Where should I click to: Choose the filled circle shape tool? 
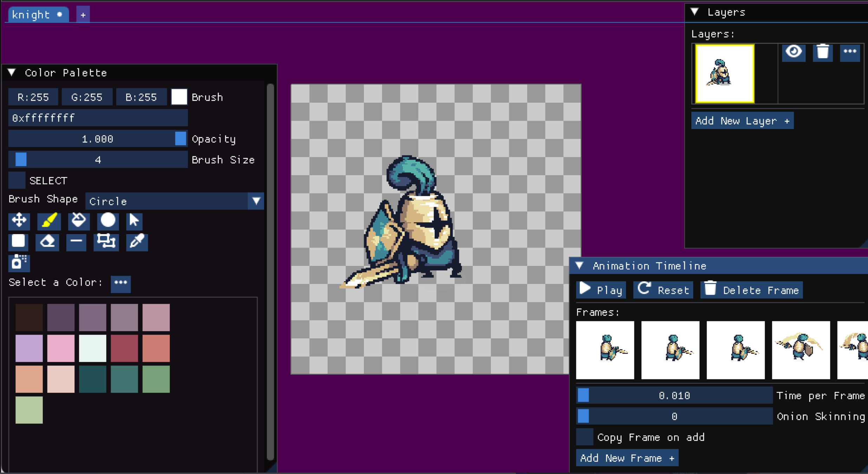(x=108, y=220)
